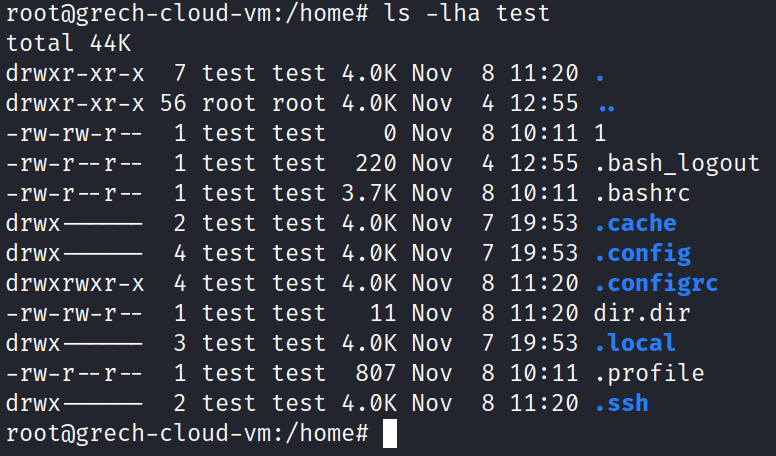This screenshot has width=776, height=456.
Task: Select the .bashrc filename
Action: pyautogui.click(x=642, y=193)
